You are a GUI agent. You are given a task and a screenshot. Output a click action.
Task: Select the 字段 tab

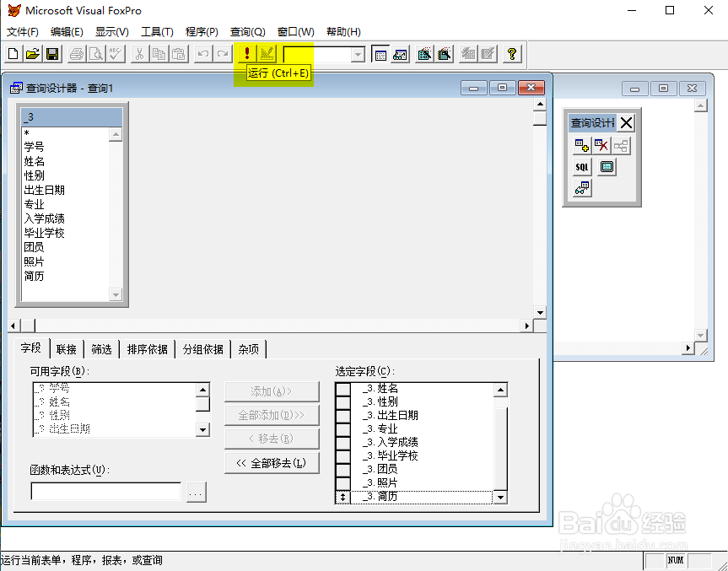(x=31, y=348)
